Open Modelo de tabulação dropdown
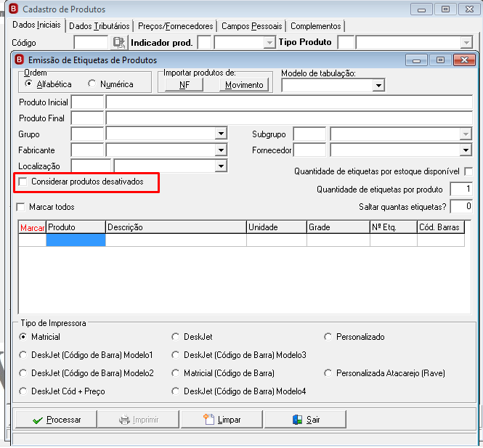Screen dimensions: 483x448 point(378,85)
